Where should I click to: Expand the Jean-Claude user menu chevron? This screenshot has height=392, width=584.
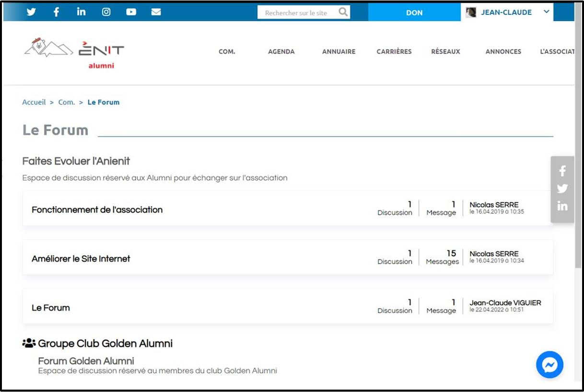(x=546, y=12)
